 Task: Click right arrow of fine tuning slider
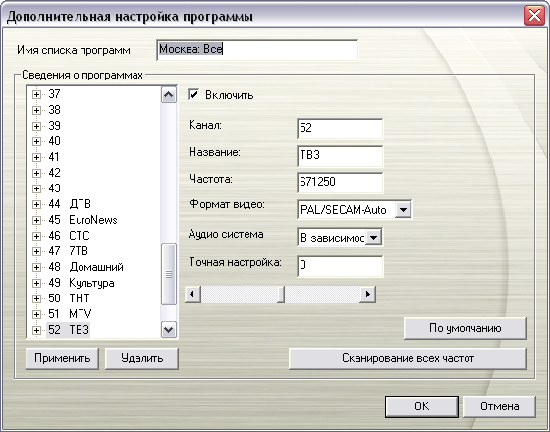(368, 294)
